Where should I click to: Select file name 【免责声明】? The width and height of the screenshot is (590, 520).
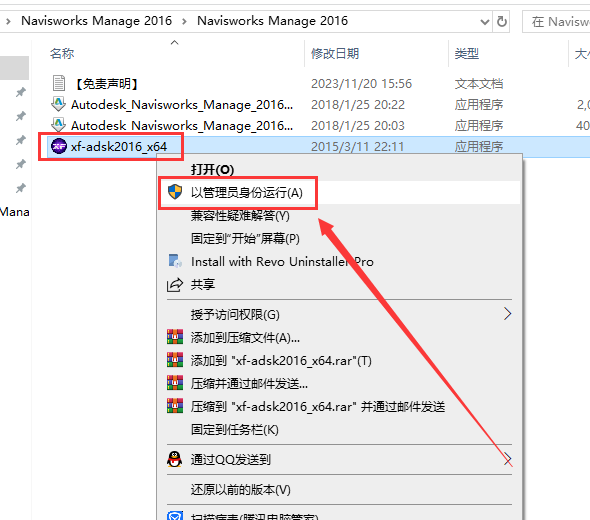(107, 84)
